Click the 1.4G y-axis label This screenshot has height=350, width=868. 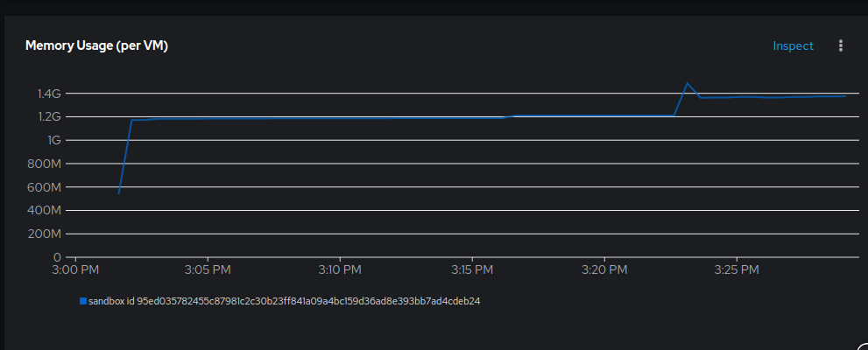pos(49,94)
